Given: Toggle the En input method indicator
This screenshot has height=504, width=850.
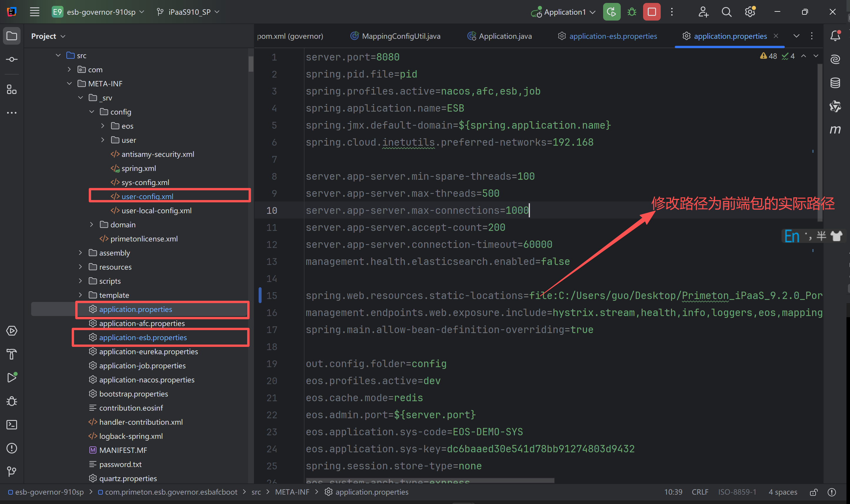Looking at the screenshot, I should (x=791, y=236).
